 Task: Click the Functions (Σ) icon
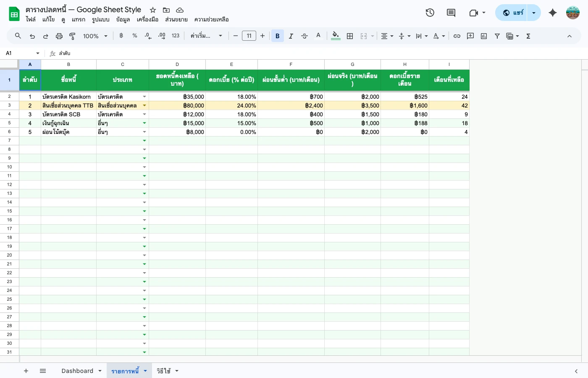[528, 36]
